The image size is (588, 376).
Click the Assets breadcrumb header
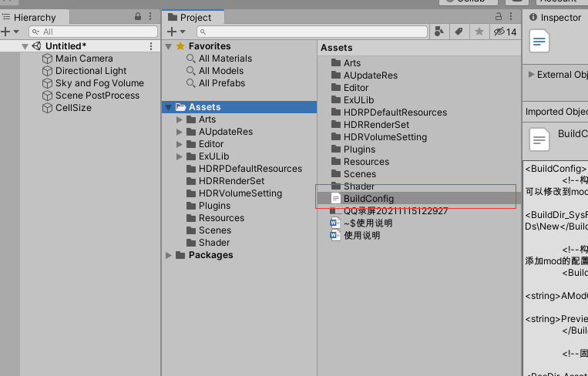(336, 48)
